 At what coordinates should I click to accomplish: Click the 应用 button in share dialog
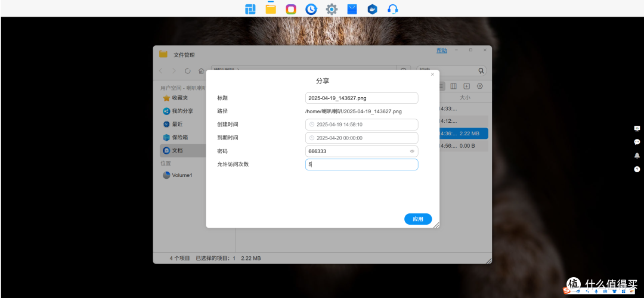point(418,219)
